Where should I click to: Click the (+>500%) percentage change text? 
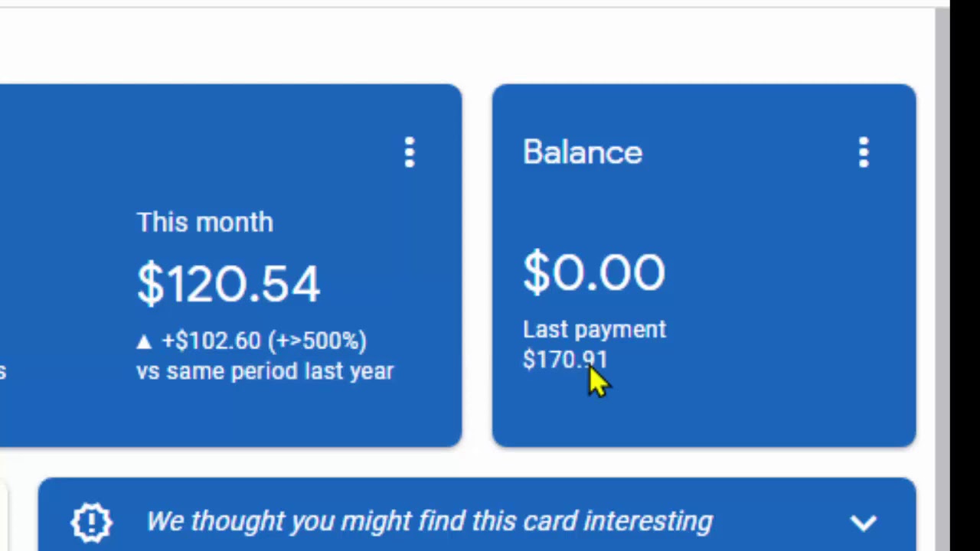[x=316, y=341]
